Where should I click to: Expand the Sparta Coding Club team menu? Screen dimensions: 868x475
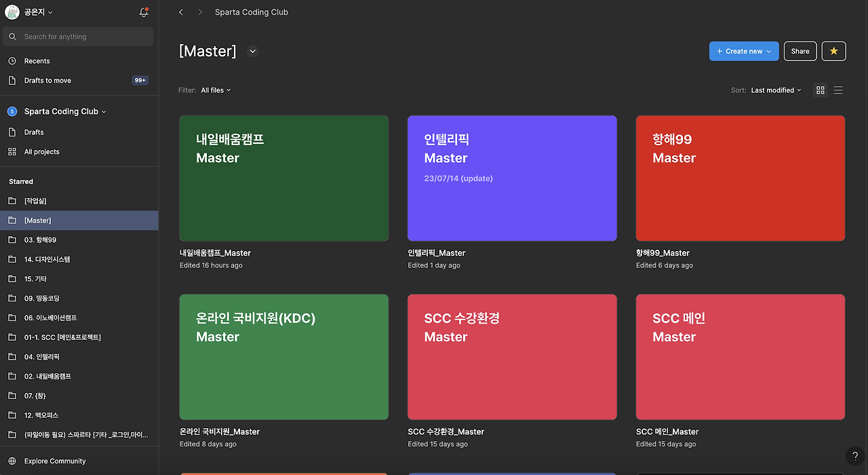point(65,111)
